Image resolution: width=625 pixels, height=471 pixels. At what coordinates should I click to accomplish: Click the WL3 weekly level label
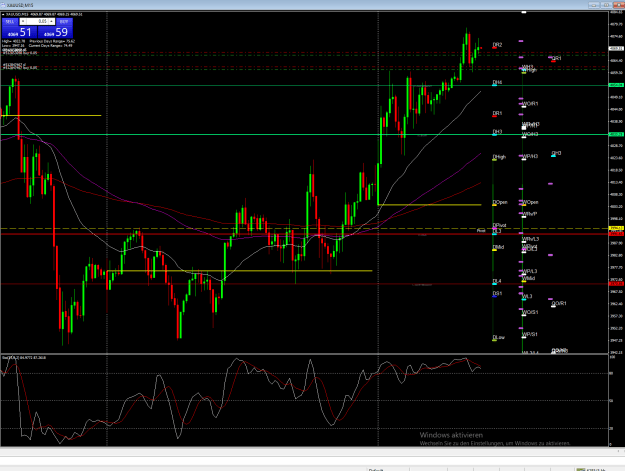pyautogui.click(x=527, y=296)
